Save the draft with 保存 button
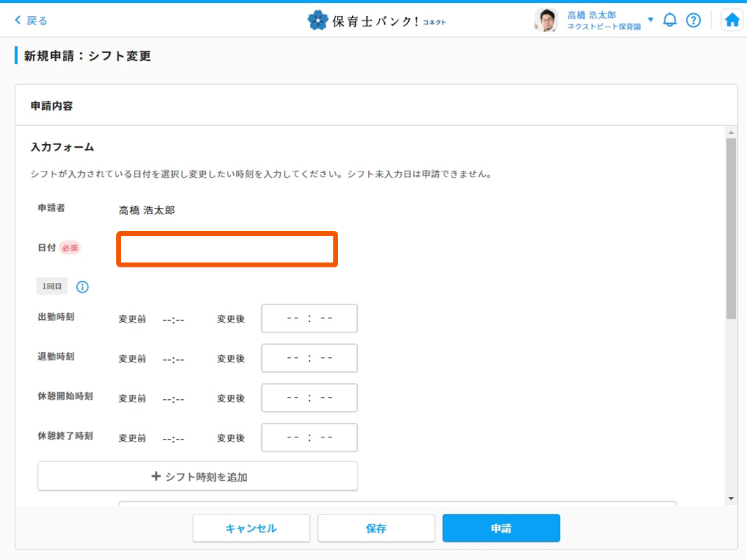The height and width of the screenshot is (560, 747). click(376, 528)
